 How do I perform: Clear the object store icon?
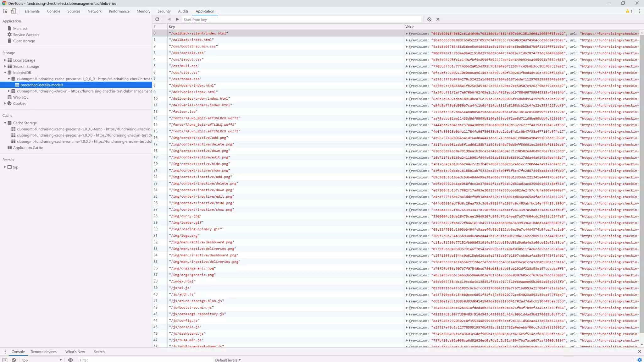429,19
